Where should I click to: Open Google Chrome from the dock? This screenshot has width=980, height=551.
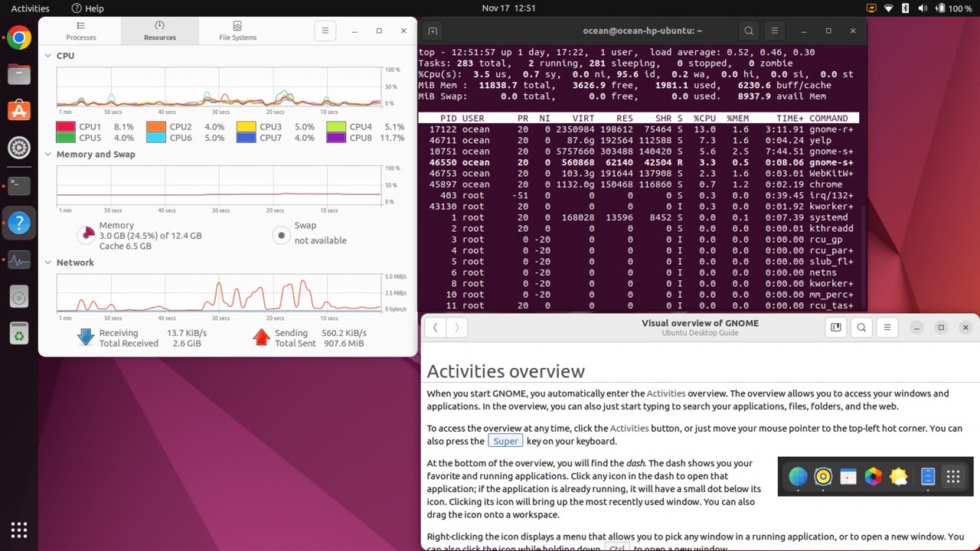pyautogui.click(x=19, y=37)
